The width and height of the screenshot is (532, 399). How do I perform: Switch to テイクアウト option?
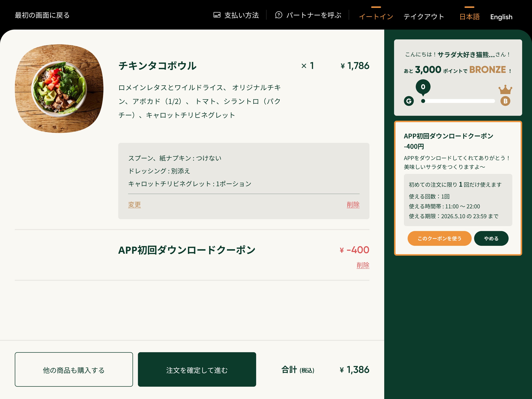coord(423,17)
